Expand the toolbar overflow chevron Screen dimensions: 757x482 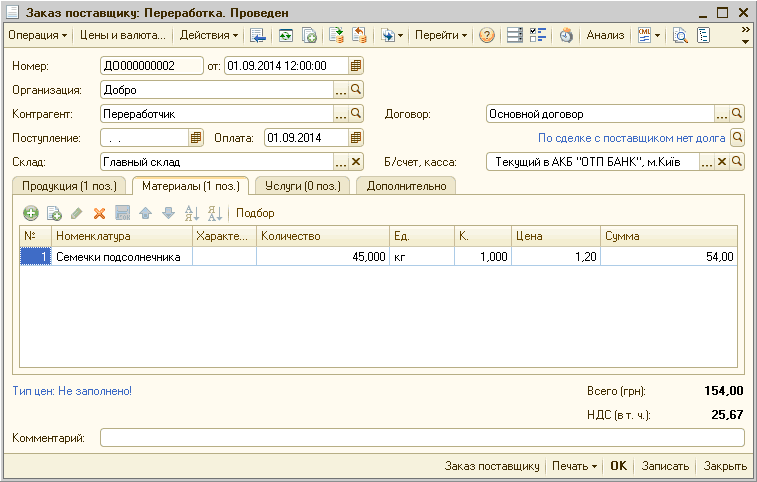tap(745, 35)
